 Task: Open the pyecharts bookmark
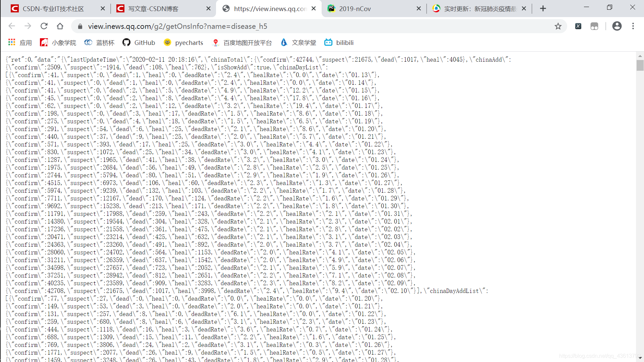(x=183, y=43)
